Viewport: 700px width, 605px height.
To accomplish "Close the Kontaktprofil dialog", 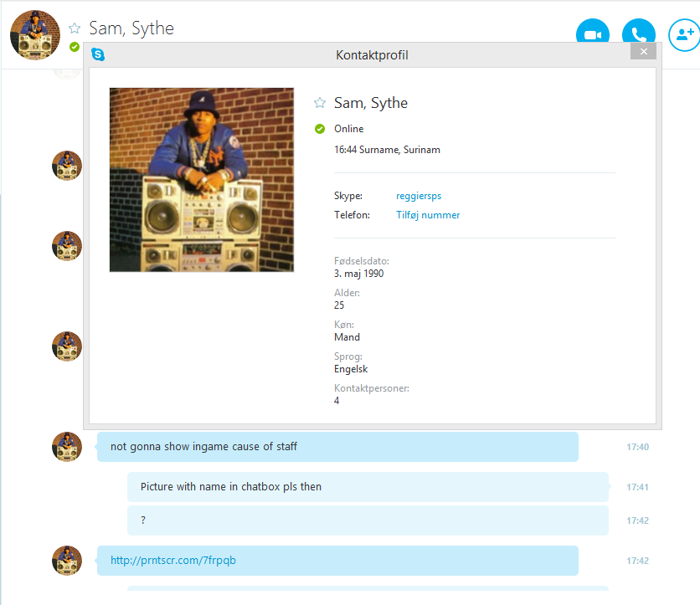I will [x=643, y=51].
